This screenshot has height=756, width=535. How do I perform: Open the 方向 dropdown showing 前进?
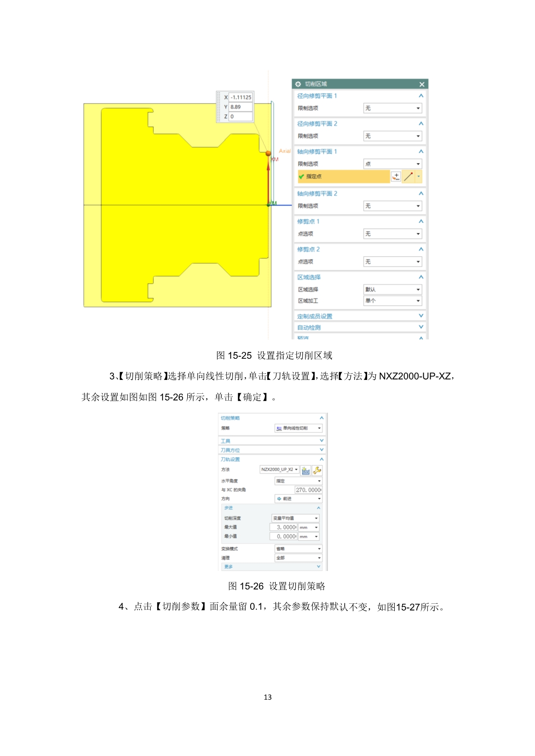point(299,499)
